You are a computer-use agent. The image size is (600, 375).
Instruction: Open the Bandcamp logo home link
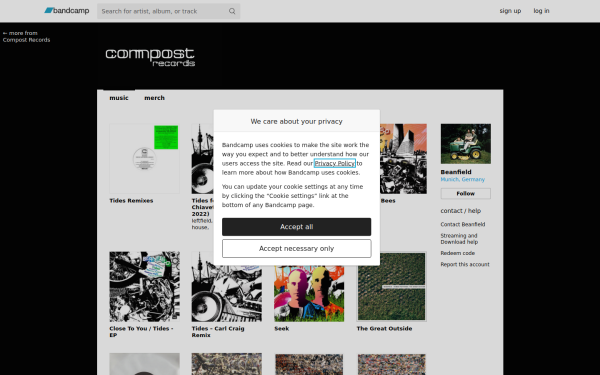[x=67, y=11]
